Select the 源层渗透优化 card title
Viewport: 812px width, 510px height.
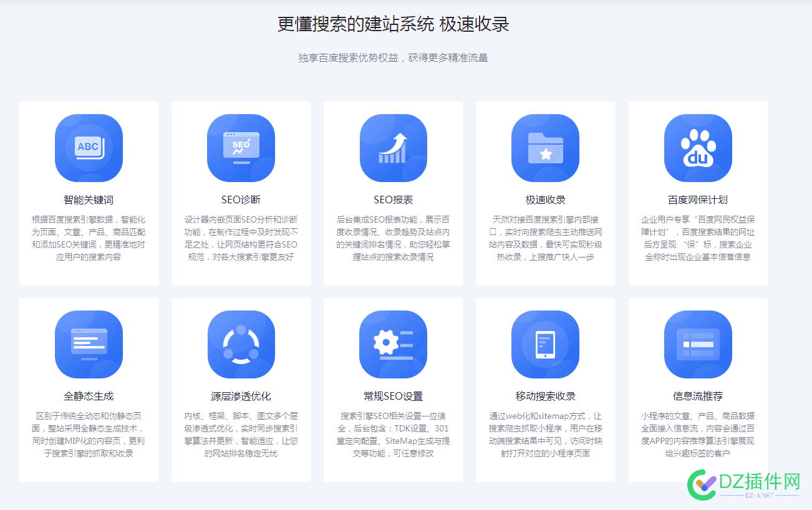click(241, 397)
